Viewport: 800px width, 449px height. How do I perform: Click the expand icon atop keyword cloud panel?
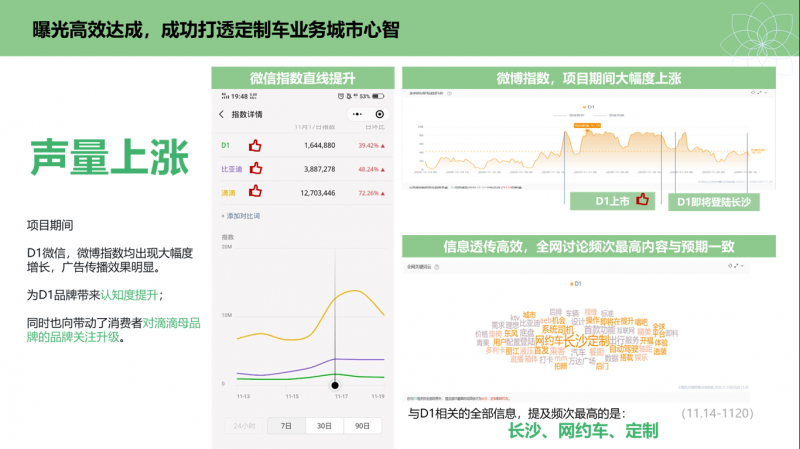coord(736,266)
